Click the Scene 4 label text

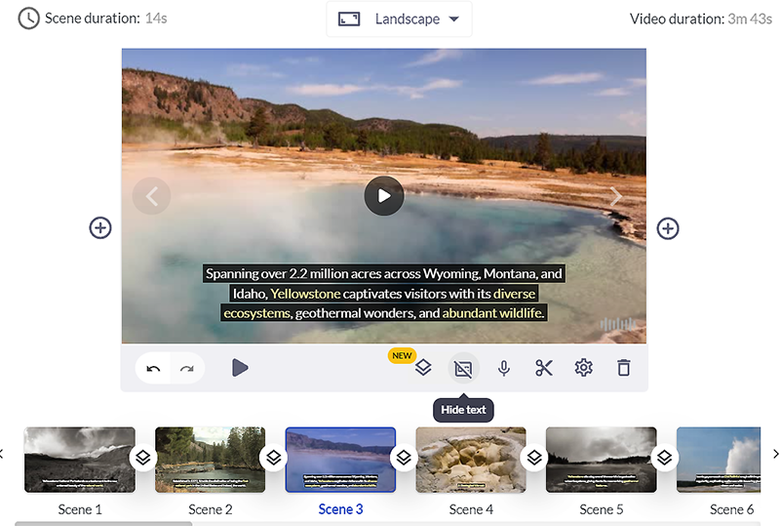click(x=471, y=510)
